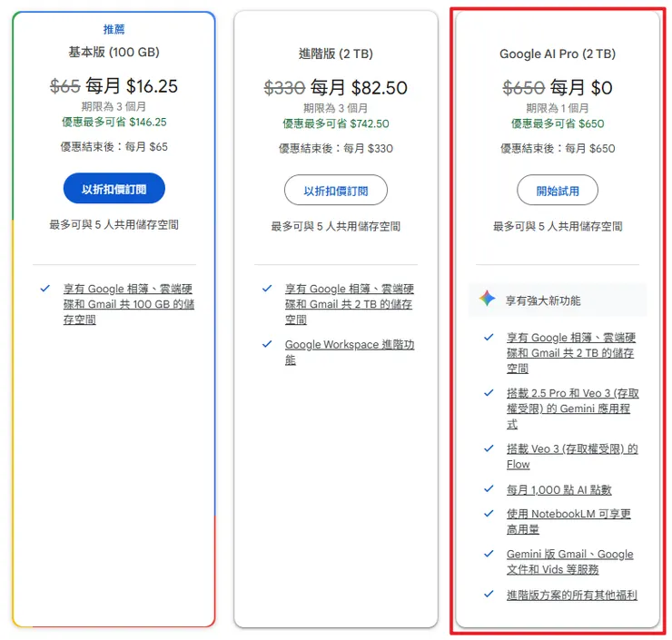
Task: Click the outlined 以折扣價訂閱 button for 進階版
Action: pyautogui.click(x=336, y=191)
